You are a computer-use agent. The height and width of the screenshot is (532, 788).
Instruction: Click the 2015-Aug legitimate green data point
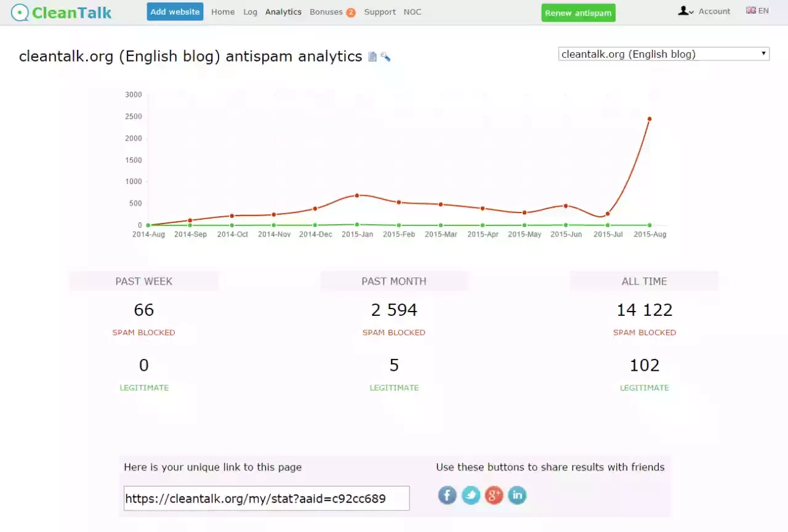pos(649,225)
